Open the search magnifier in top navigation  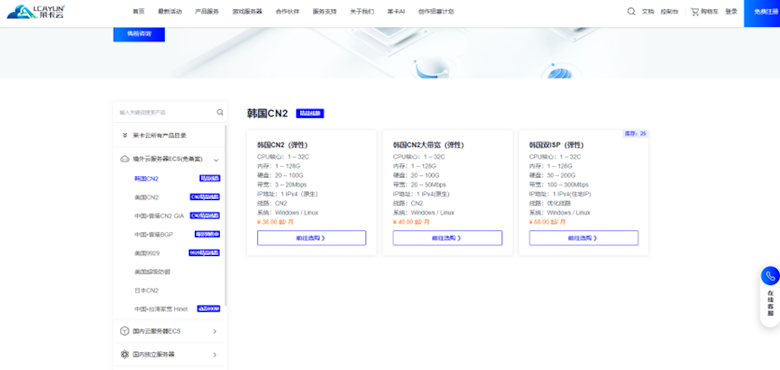[x=631, y=11]
